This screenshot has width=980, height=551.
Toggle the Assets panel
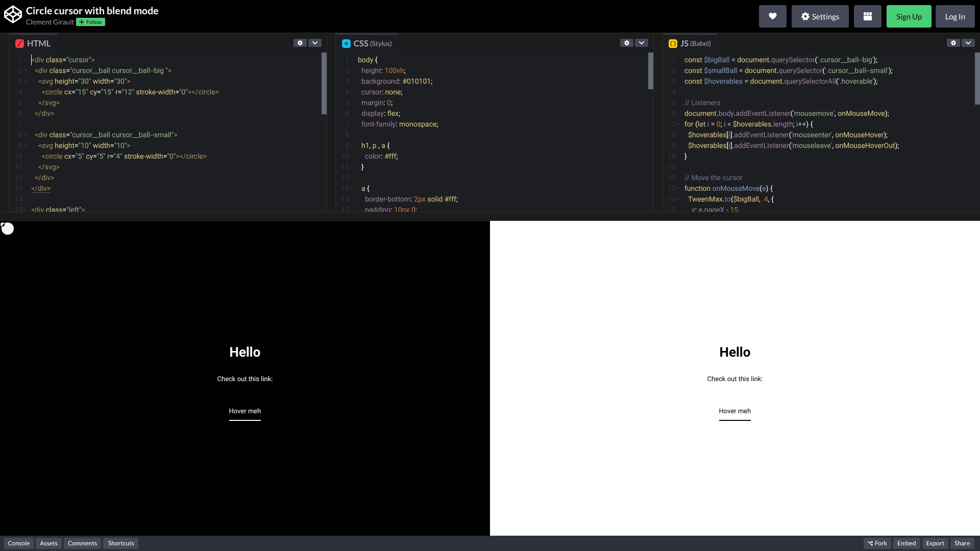click(48, 543)
